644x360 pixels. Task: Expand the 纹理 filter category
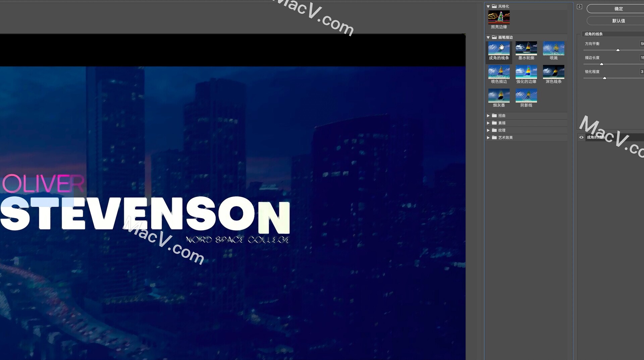click(488, 130)
